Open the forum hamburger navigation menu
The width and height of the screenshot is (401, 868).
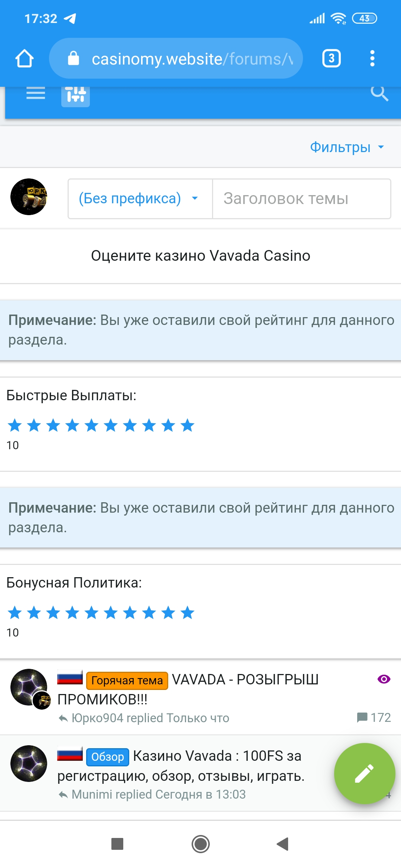click(36, 93)
